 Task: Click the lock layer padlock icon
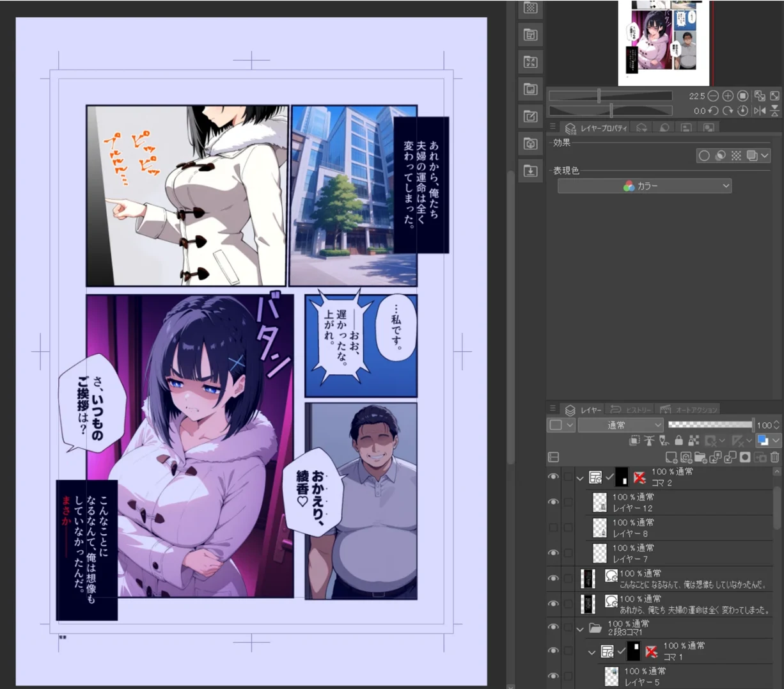[x=678, y=440]
